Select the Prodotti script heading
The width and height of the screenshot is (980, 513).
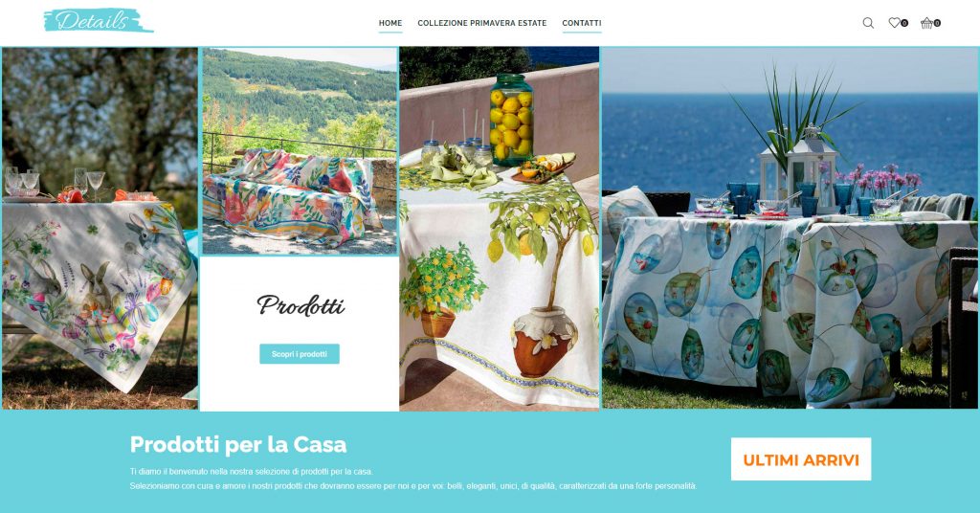coord(301,305)
